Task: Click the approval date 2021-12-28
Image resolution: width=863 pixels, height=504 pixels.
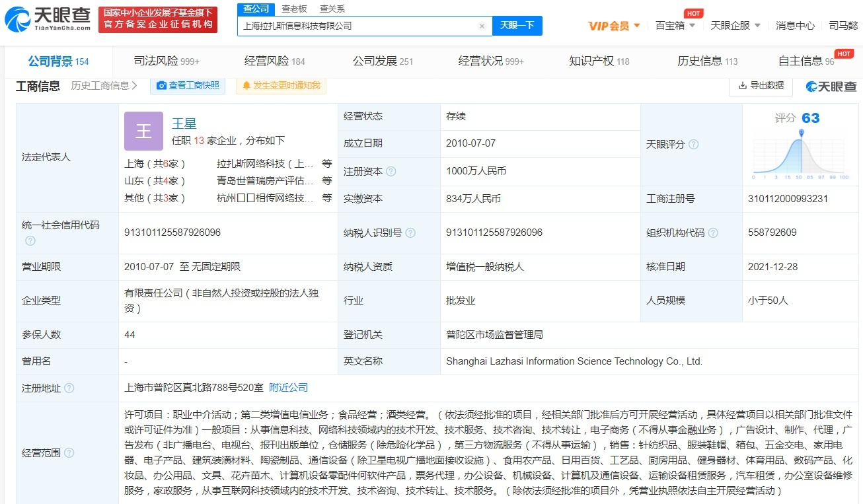Action: point(772,266)
